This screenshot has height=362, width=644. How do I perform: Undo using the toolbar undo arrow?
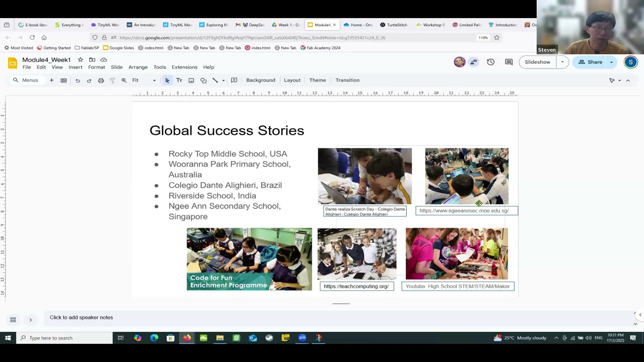pos(77,80)
